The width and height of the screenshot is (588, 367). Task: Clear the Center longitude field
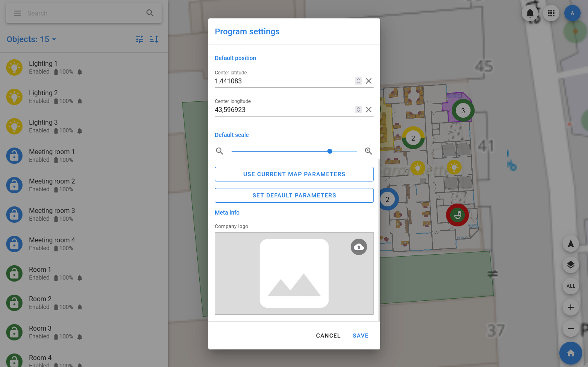(369, 110)
